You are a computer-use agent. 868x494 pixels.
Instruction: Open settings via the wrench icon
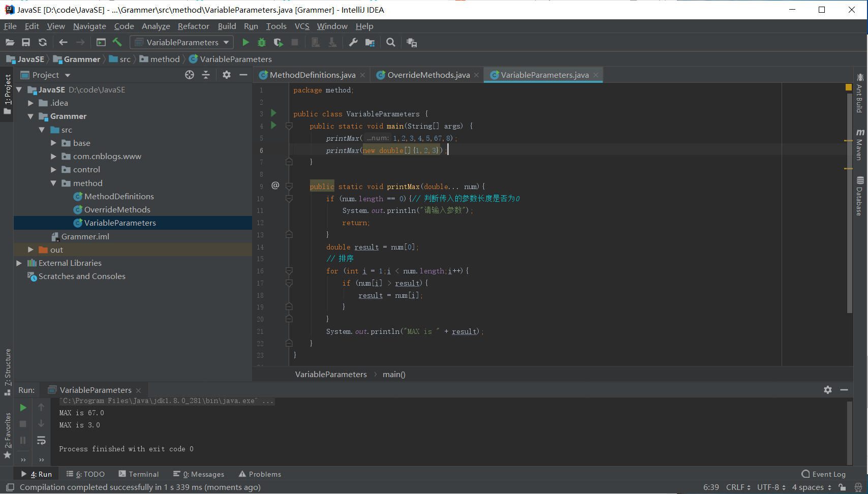click(x=353, y=43)
